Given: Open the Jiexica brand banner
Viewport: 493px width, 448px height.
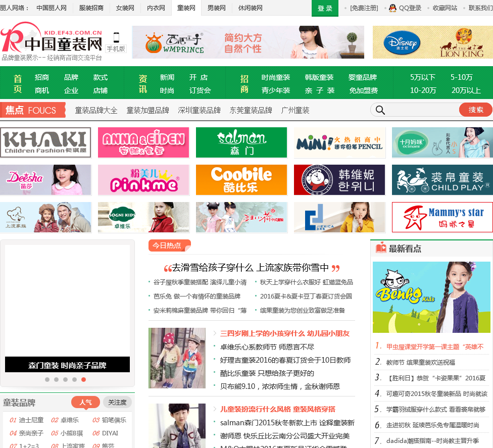Looking at the screenshot, I should point(339,217).
